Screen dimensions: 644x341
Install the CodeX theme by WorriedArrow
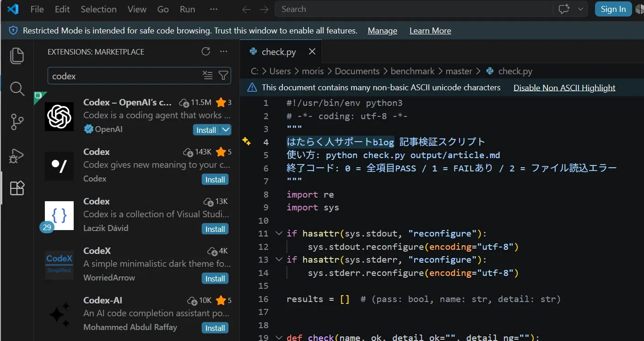[215, 279]
